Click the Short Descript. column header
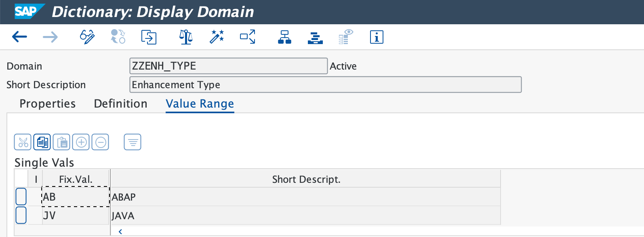Image resolution: width=644 pixels, height=237 pixels. [x=306, y=179]
